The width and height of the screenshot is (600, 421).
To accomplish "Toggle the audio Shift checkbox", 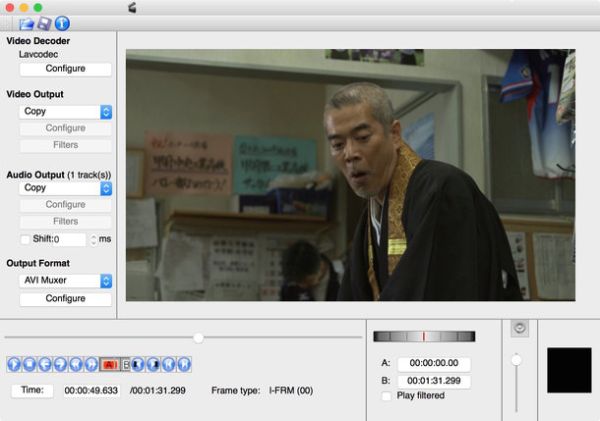I will point(25,239).
